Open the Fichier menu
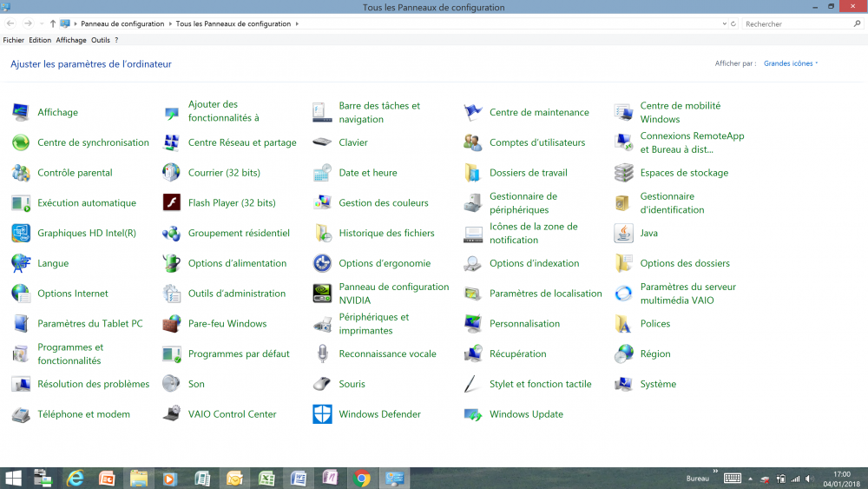This screenshot has height=489, width=868. click(x=13, y=40)
